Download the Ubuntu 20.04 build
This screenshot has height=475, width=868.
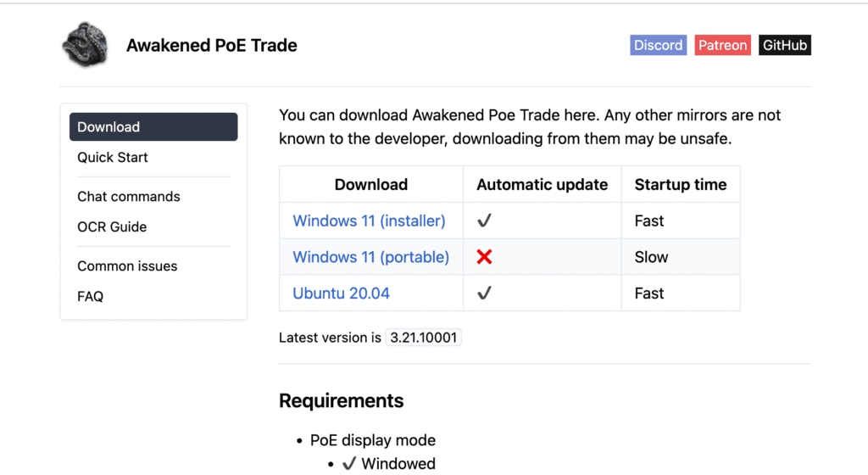coord(341,293)
